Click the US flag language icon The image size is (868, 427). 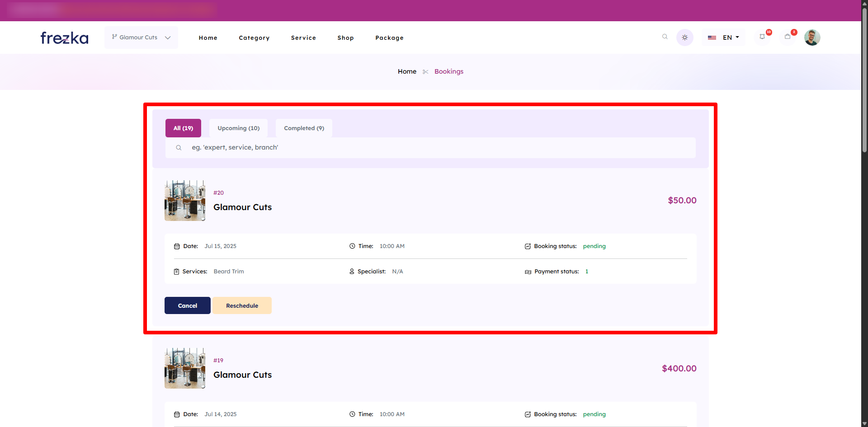coord(712,38)
